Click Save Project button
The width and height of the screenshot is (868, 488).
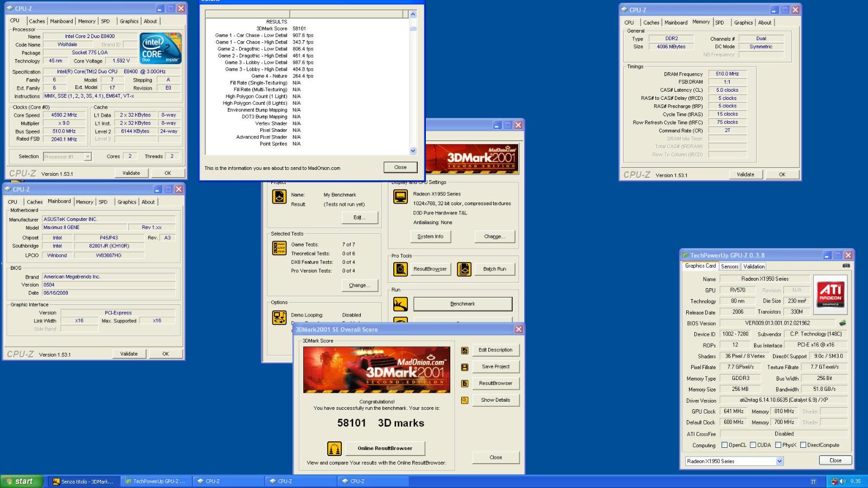[495, 367]
